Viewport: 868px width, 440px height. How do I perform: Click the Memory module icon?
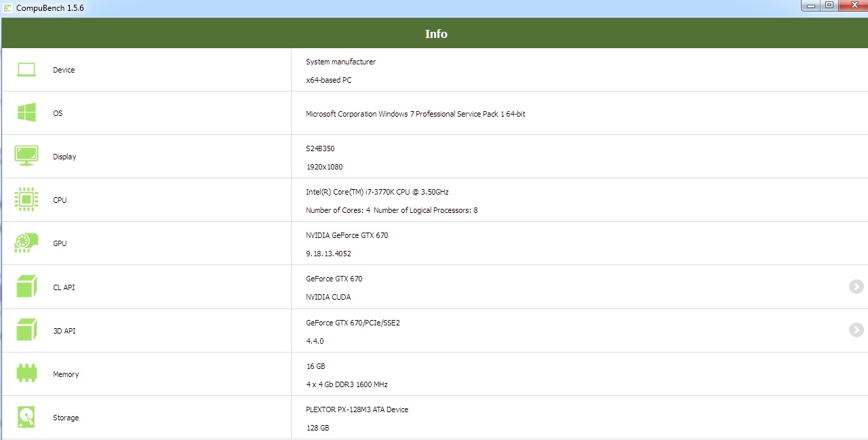[26, 374]
